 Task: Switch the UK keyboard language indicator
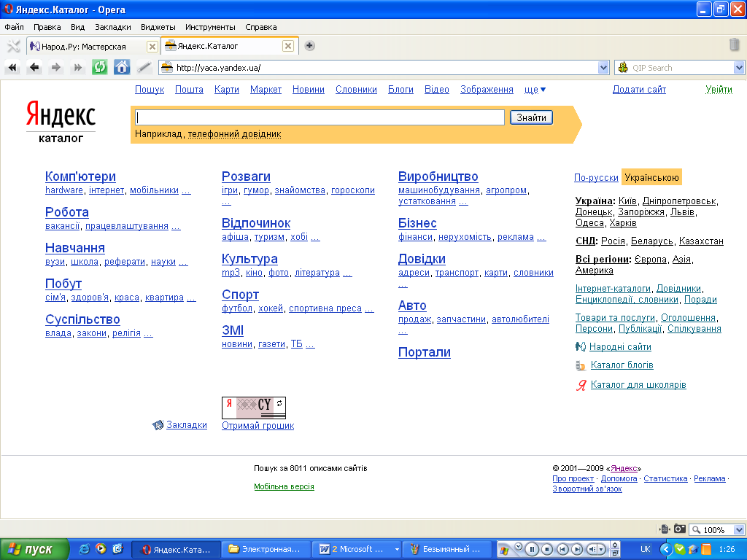pos(646,549)
